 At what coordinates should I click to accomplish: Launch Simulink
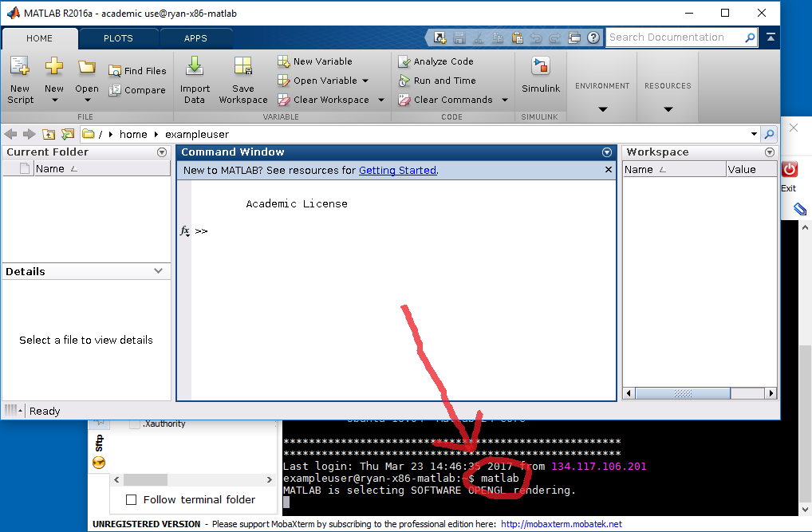(x=541, y=75)
